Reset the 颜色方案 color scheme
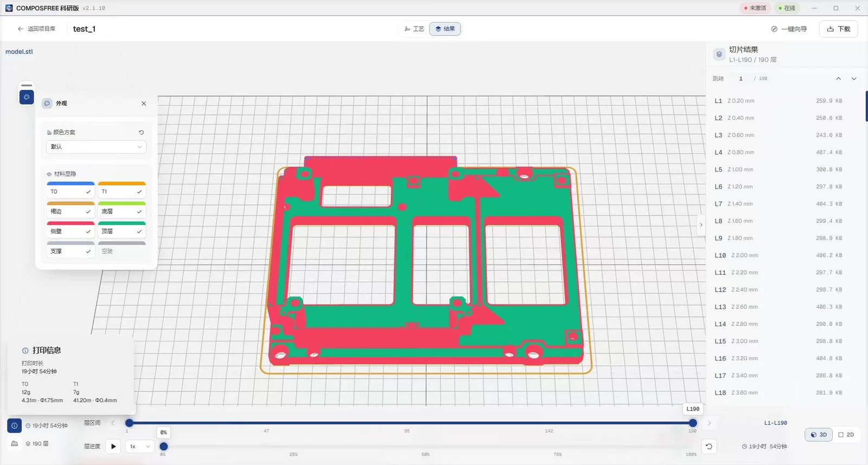 click(141, 132)
